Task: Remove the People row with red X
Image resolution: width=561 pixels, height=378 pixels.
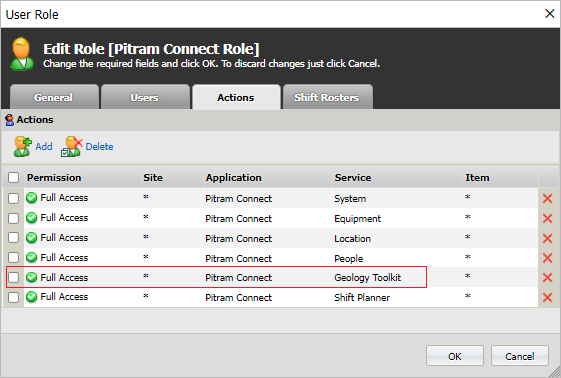Action: click(x=547, y=258)
